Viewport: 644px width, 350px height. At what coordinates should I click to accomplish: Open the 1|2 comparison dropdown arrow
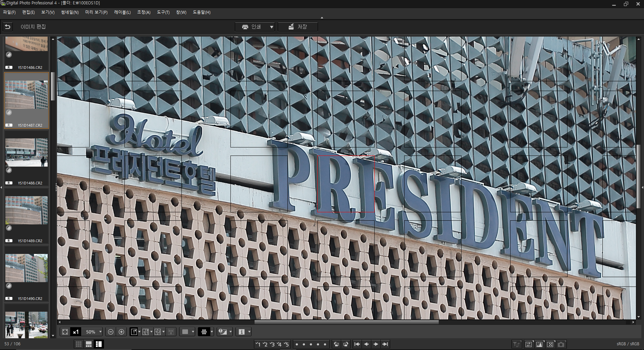163,332
